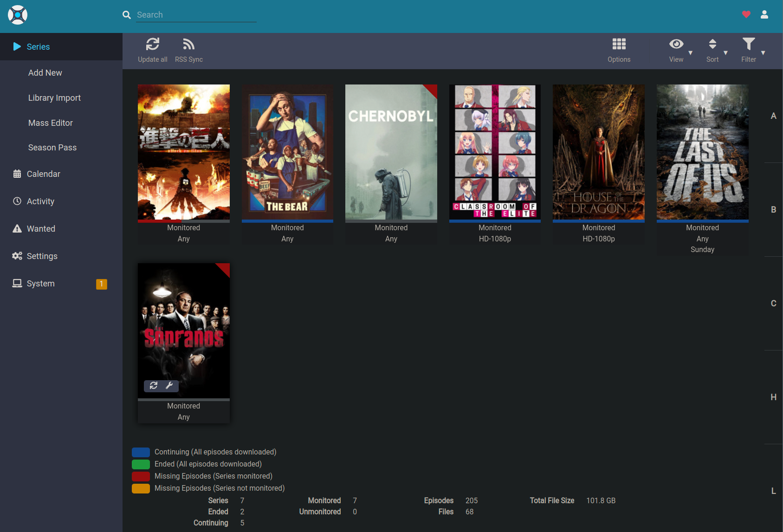The width and height of the screenshot is (783, 532).
Task: Jump to letter B in index
Action: pyautogui.click(x=774, y=210)
